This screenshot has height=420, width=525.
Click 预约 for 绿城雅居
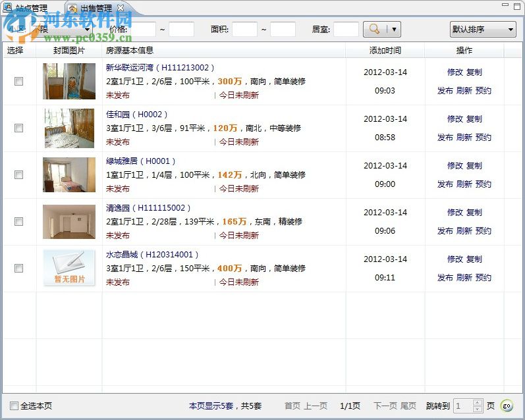pyautogui.click(x=484, y=184)
